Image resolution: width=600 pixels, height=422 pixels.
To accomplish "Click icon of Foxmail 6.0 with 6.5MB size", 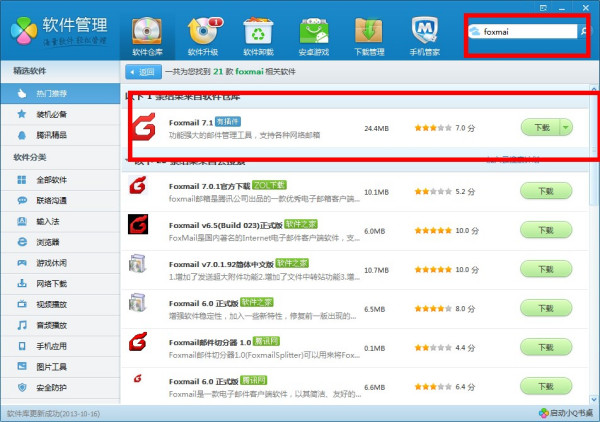I will click(137, 303).
